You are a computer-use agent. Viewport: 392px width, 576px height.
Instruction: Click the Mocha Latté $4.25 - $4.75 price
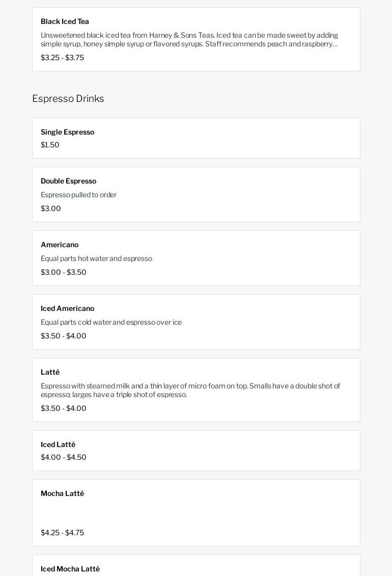coord(62,533)
